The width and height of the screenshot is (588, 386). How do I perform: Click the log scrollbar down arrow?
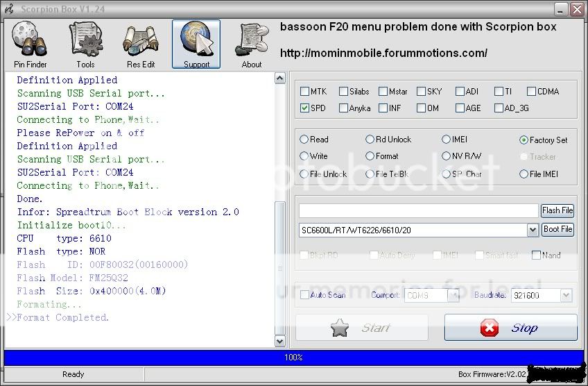coord(279,341)
